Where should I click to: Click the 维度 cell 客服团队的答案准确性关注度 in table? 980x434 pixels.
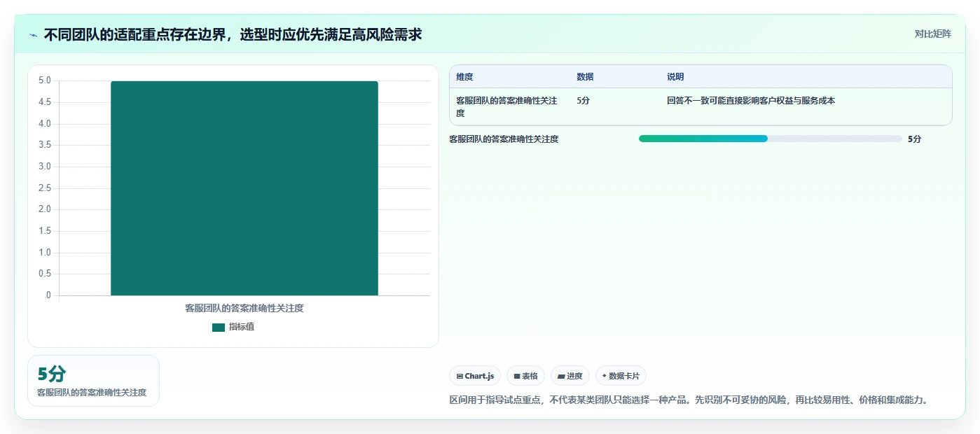[506, 106]
